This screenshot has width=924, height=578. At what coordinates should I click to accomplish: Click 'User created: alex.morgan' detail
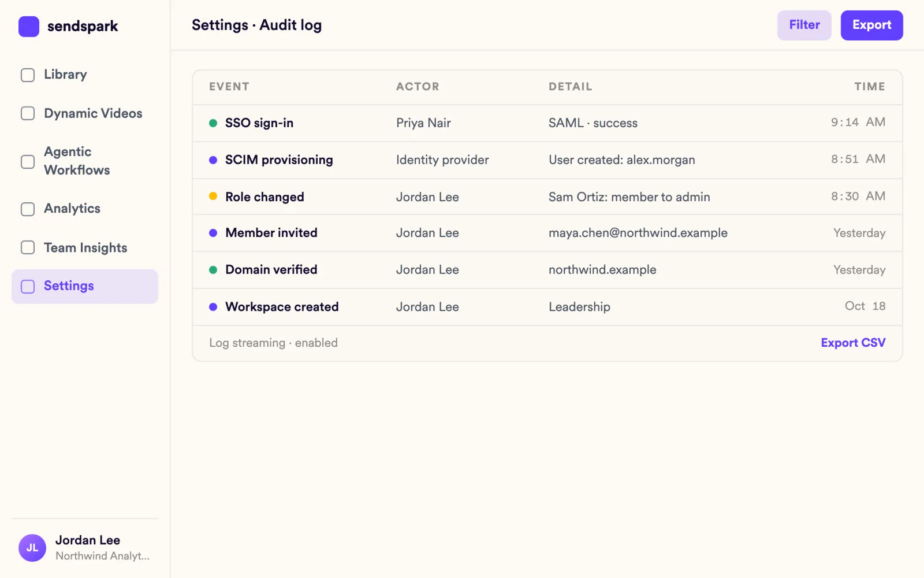[622, 160]
